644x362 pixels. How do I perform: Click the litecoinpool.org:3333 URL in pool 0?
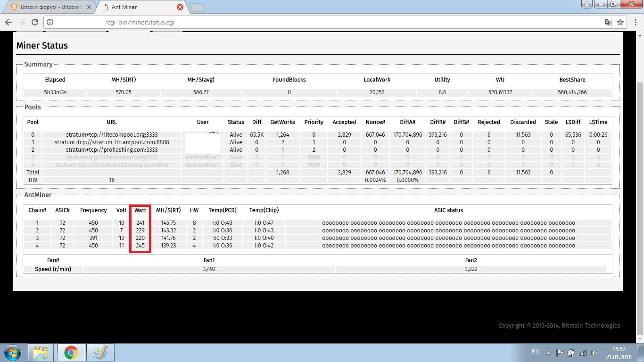(x=111, y=135)
